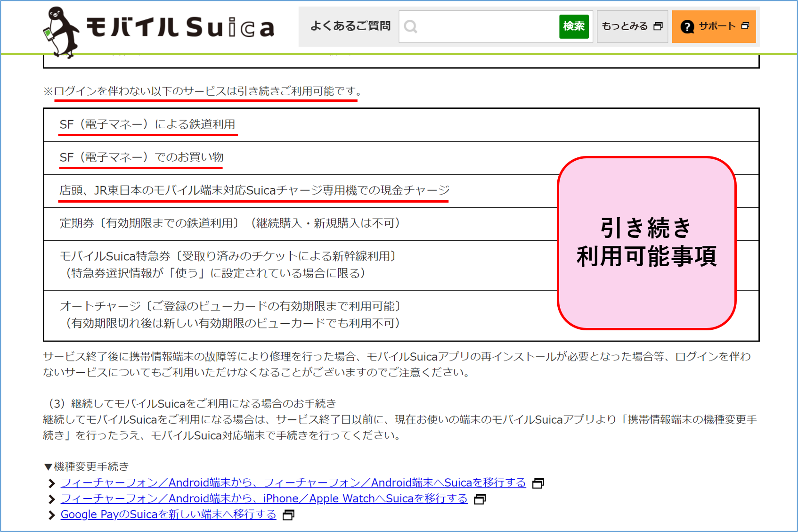Viewport: 798px width, 532px height.
Task: Open link to move Suica to iPhone/Apple Watch
Action: [264, 499]
